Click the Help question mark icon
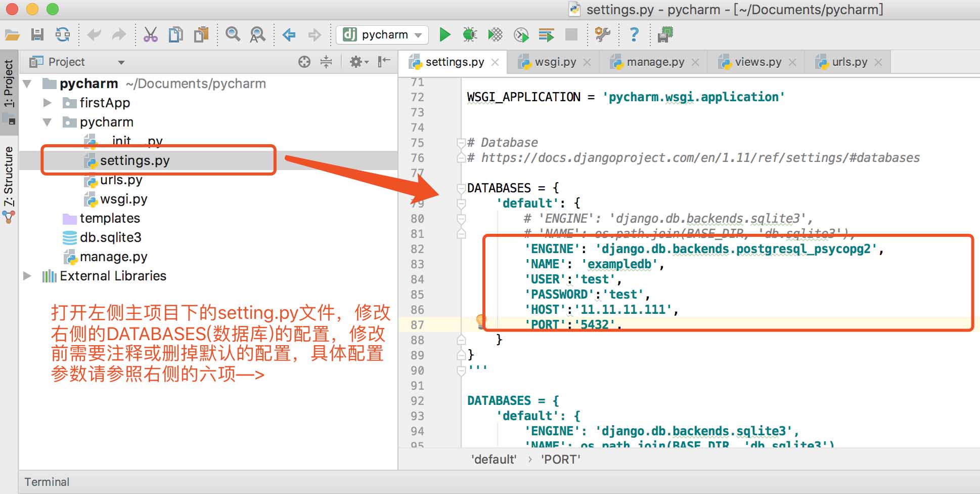The width and height of the screenshot is (980, 494). pyautogui.click(x=634, y=34)
